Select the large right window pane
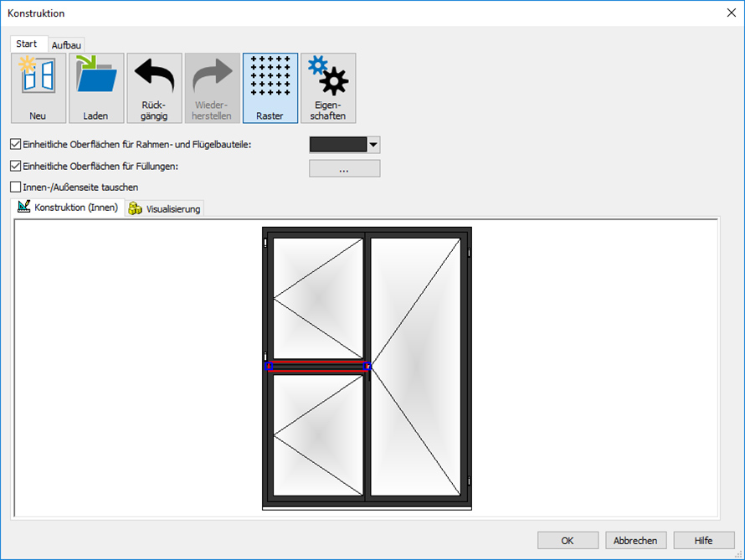The height and width of the screenshot is (560, 745). [x=415, y=367]
